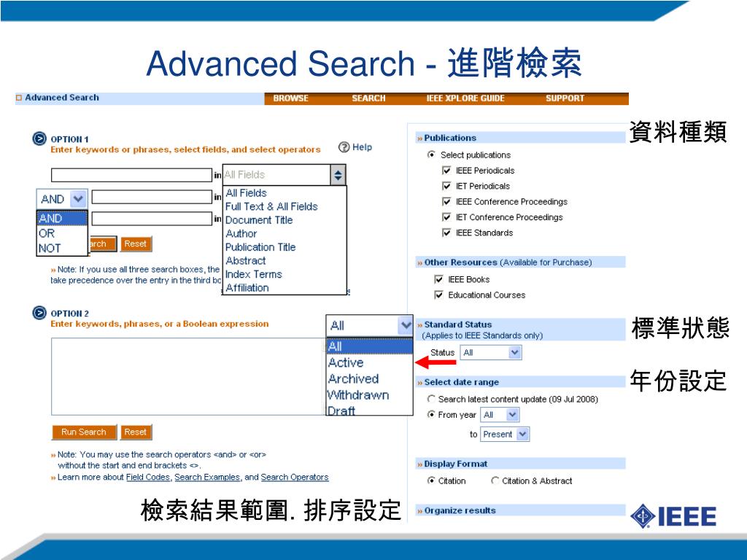Uncheck IET Periodicals checkbox
747x560 pixels.
coord(446,186)
